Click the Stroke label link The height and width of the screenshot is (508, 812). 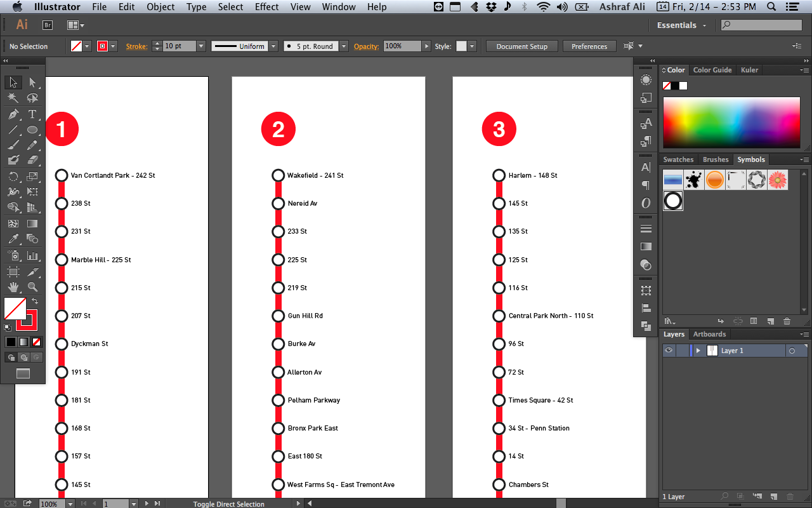point(136,46)
